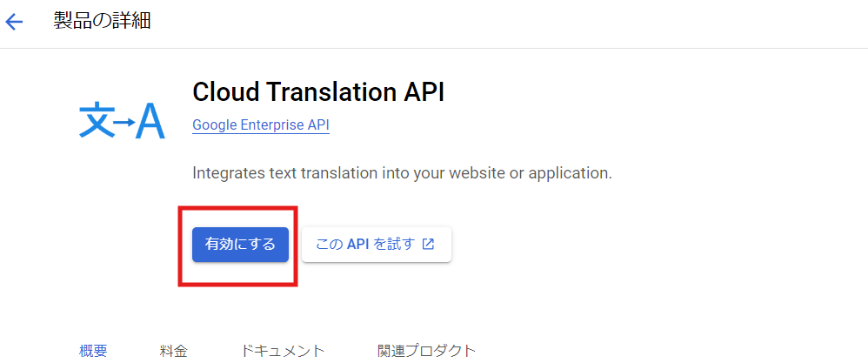This screenshot has width=868, height=363.
Task: Open the 料金 tab
Action: click(x=173, y=351)
